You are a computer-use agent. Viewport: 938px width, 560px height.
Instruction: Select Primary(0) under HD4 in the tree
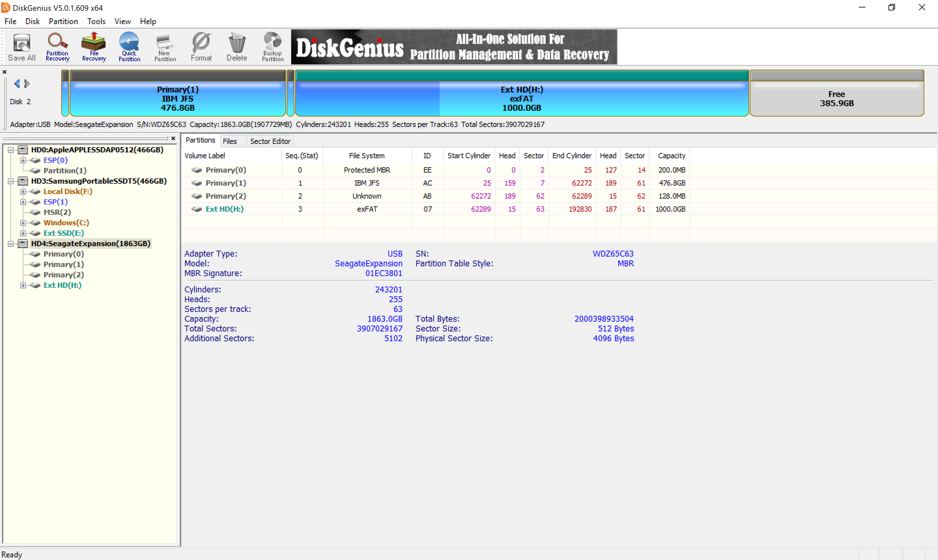tap(64, 254)
